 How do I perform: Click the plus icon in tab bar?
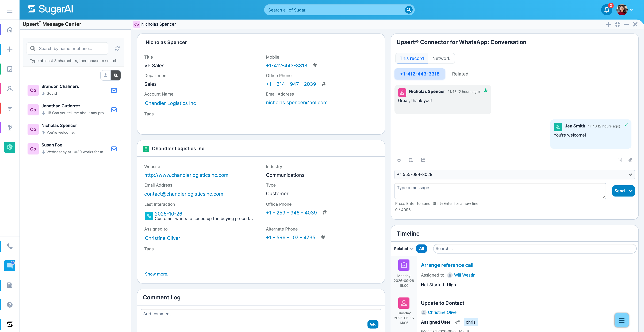pyautogui.click(x=608, y=24)
